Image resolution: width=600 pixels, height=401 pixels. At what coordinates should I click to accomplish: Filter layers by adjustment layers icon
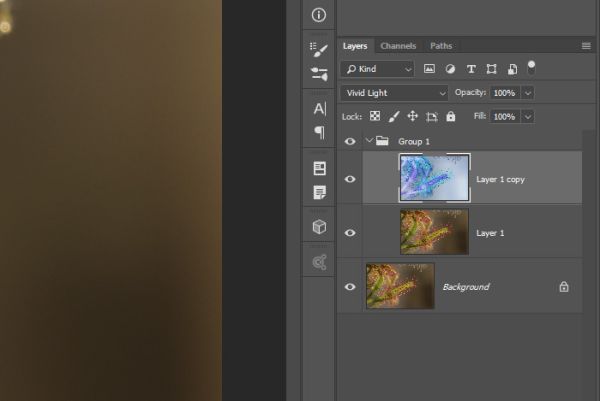tap(450, 69)
